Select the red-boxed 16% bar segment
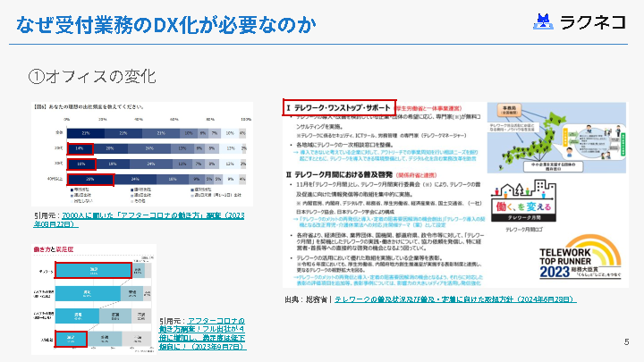This screenshot has width=644, height=362. pyautogui.click(x=81, y=164)
